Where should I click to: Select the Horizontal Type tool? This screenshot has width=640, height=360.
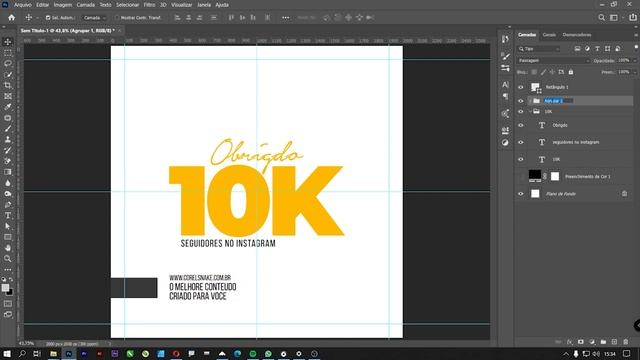pyautogui.click(x=8, y=216)
